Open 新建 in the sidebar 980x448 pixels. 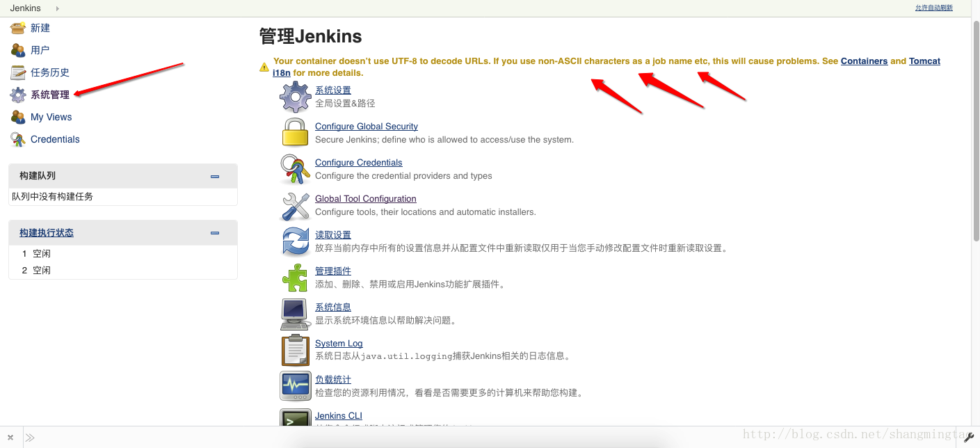click(40, 28)
